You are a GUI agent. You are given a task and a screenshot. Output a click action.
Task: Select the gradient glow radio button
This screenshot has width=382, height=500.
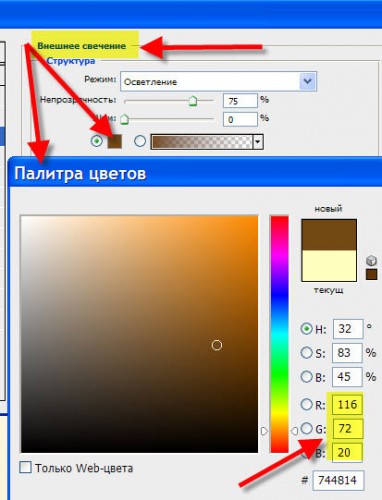point(140,141)
